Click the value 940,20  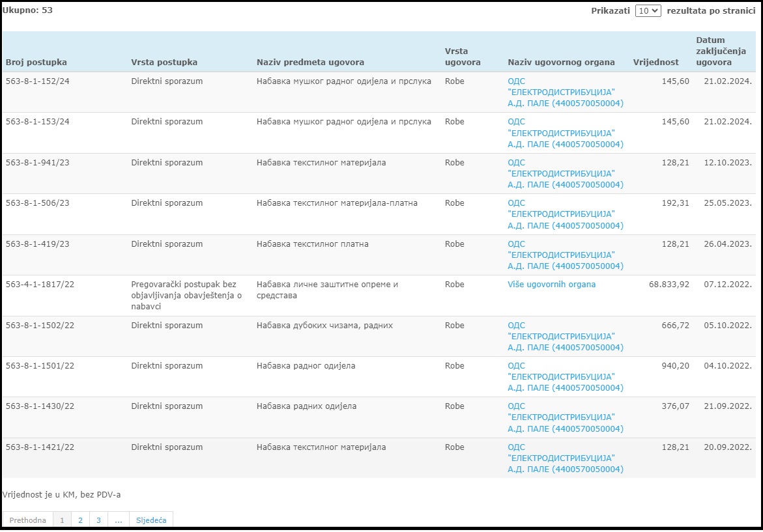coord(676,366)
